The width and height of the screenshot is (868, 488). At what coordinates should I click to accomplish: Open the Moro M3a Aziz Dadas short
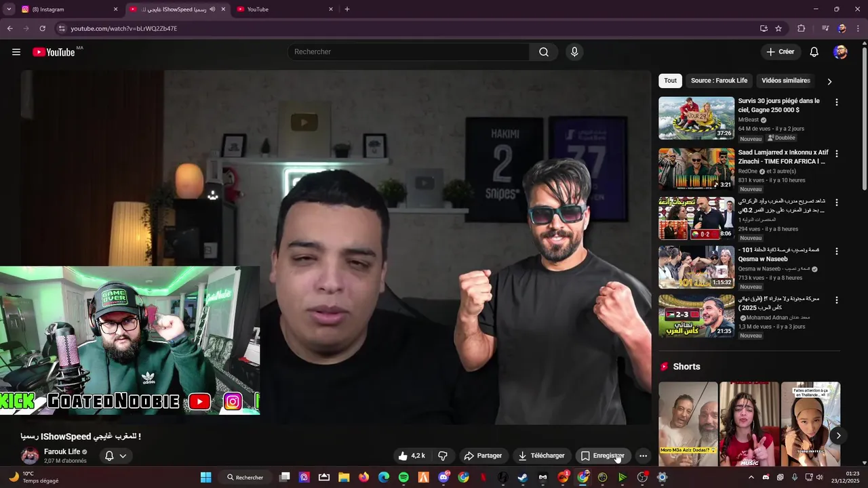pos(688,424)
